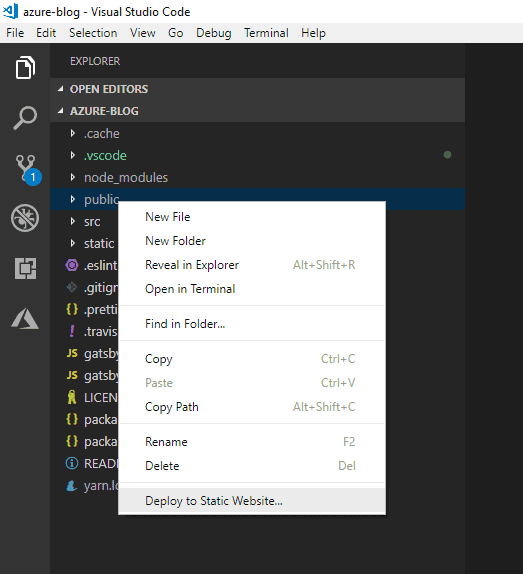Viewport: 523px width, 574px height.
Task: Click the README file's info icon
Action: [72, 463]
